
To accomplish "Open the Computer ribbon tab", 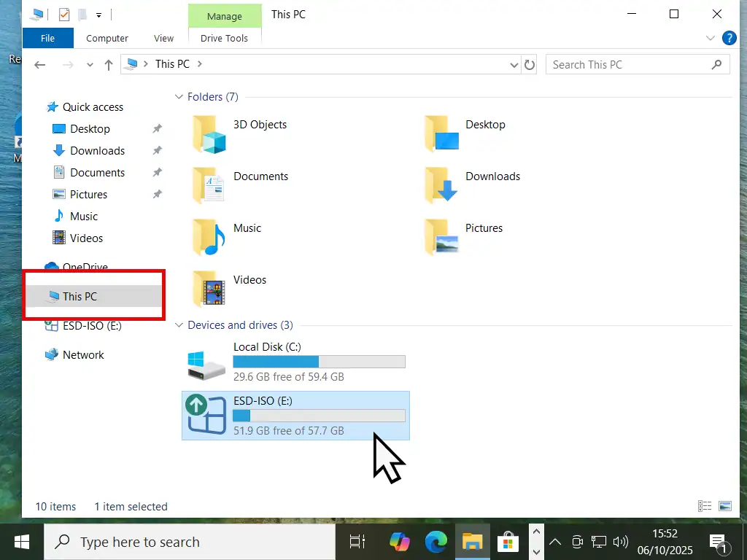I will (x=107, y=38).
